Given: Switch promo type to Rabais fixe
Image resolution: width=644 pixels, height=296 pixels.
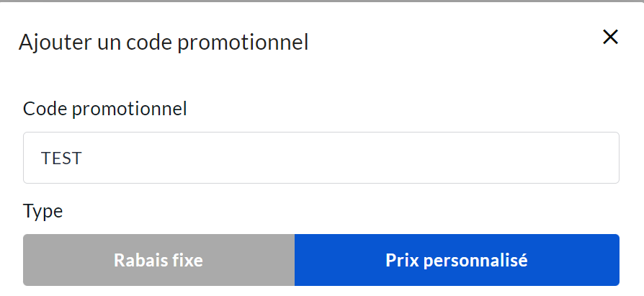Looking at the screenshot, I should click(158, 260).
